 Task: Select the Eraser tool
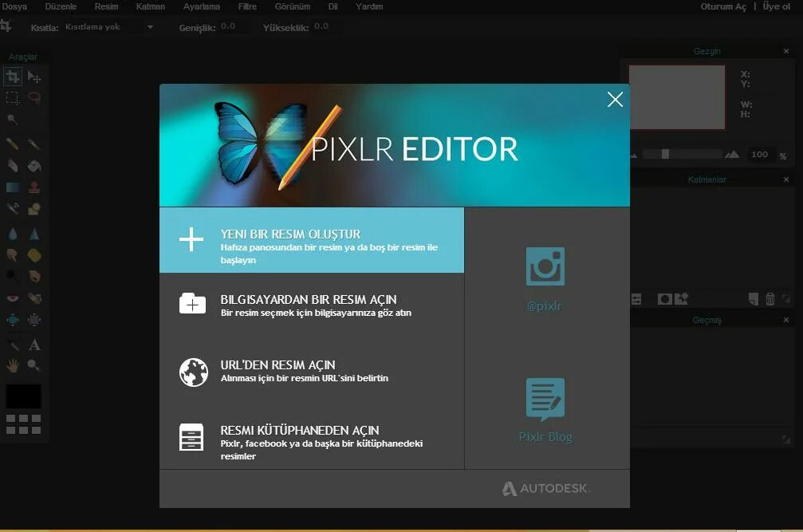click(13, 166)
